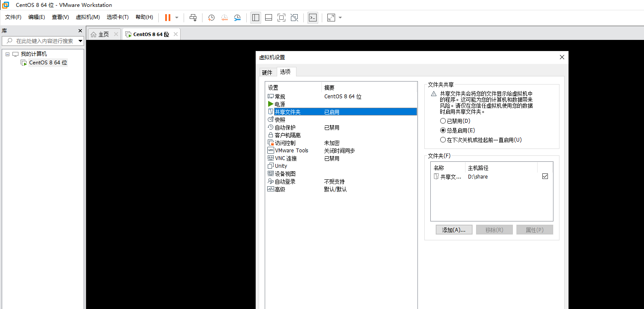Select 我的计算机 in the library
This screenshot has width=644, height=309.
point(34,54)
